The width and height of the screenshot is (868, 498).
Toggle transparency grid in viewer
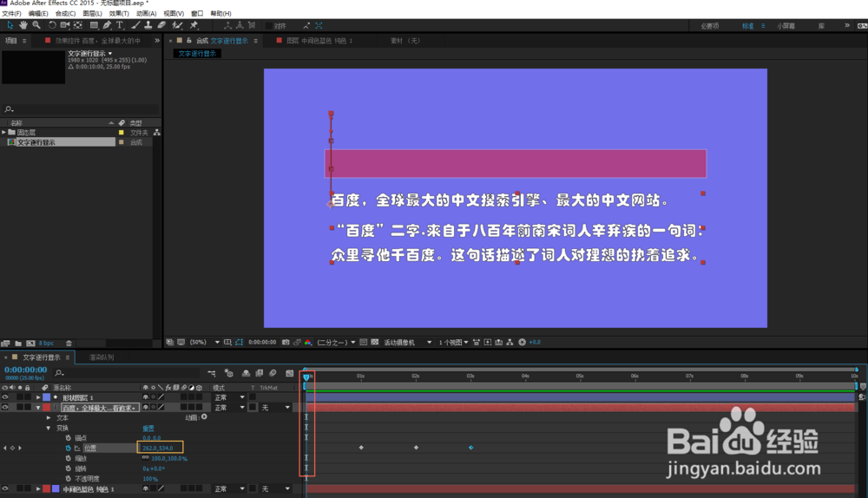pos(375,342)
